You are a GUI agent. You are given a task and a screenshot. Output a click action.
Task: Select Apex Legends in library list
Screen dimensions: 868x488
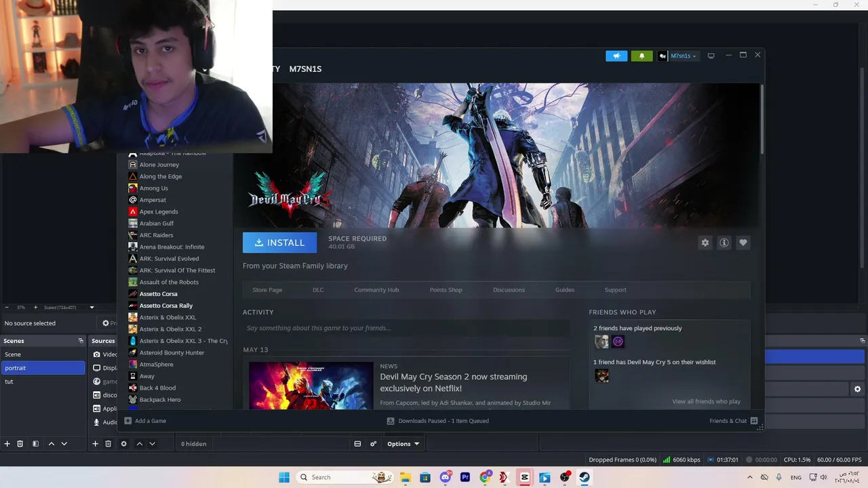pos(159,211)
